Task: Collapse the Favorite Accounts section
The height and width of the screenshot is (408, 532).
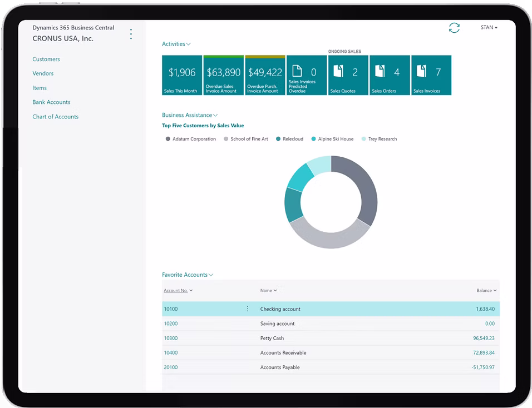Action: tap(188, 275)
